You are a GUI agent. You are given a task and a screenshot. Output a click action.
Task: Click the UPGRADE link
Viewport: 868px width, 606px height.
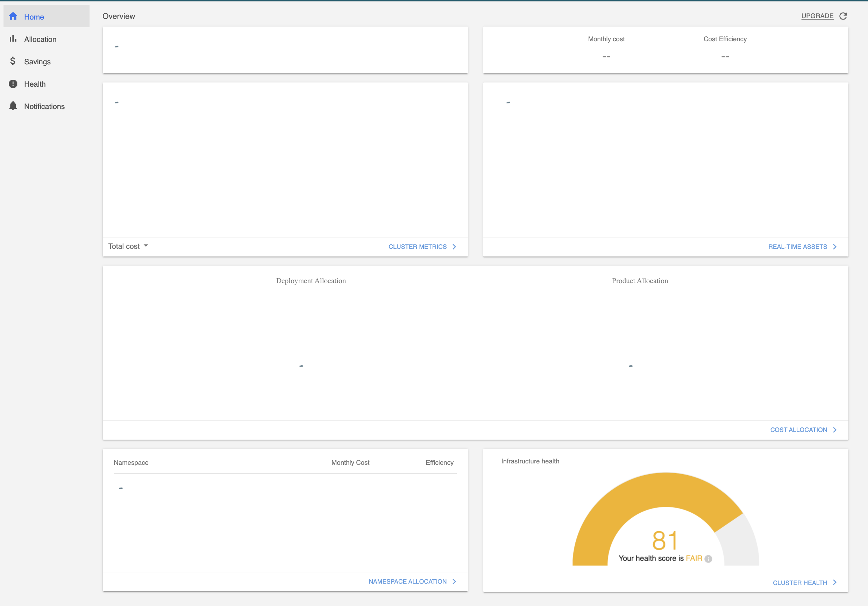coord(817,16)
